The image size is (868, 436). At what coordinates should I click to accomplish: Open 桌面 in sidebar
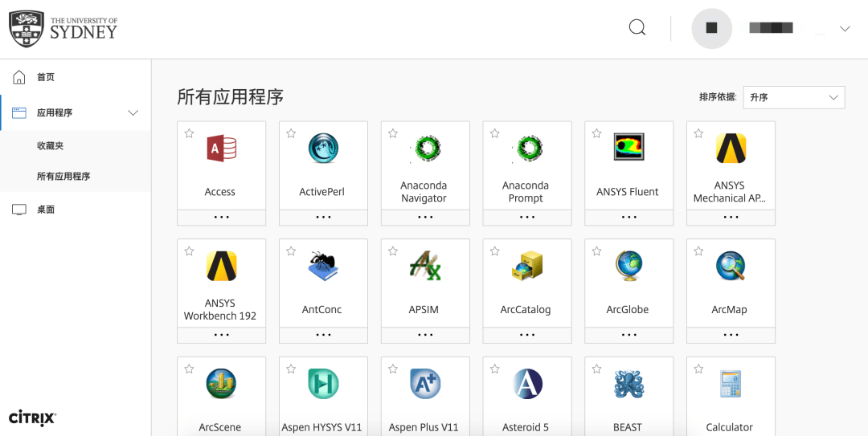click(x=46, y=210)
